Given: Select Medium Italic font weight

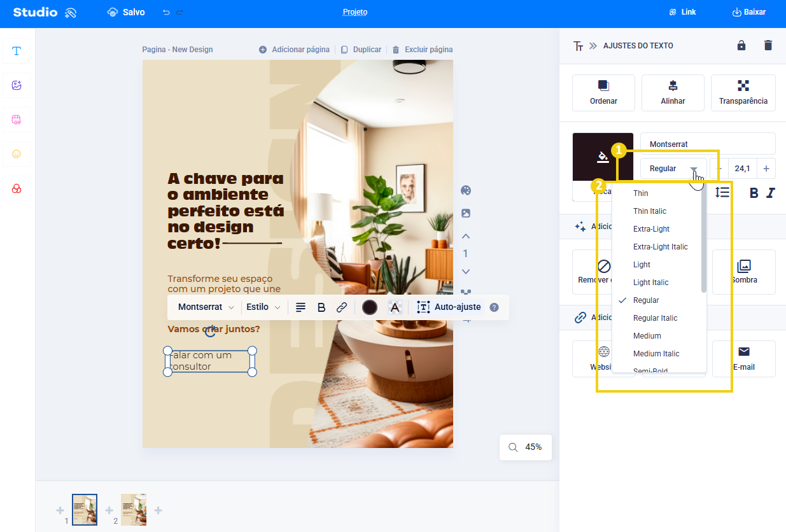Looking at the screenshot, I should click(x=657, y=354).
